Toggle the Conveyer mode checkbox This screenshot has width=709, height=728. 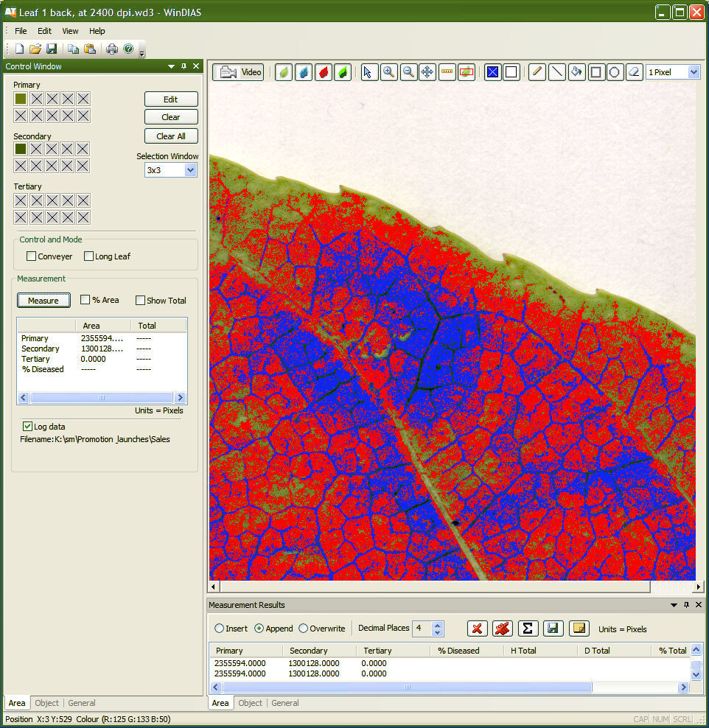[x=30, y=256]
